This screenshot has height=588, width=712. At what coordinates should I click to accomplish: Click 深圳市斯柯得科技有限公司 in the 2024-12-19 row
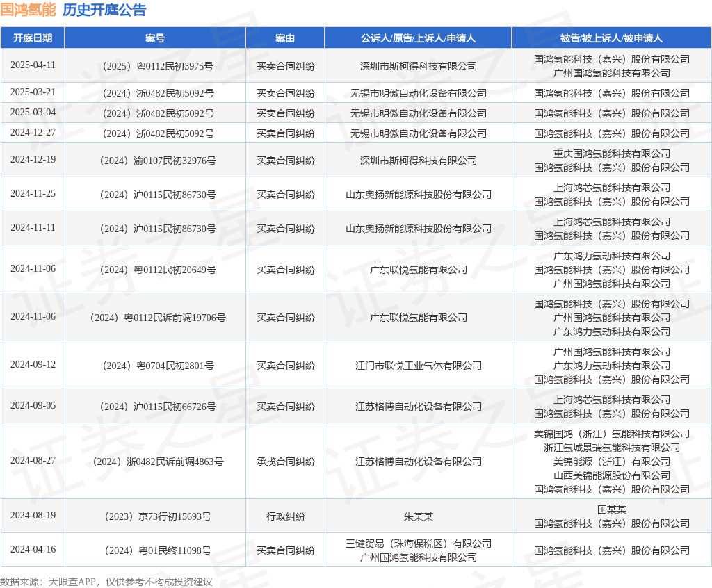418,161
